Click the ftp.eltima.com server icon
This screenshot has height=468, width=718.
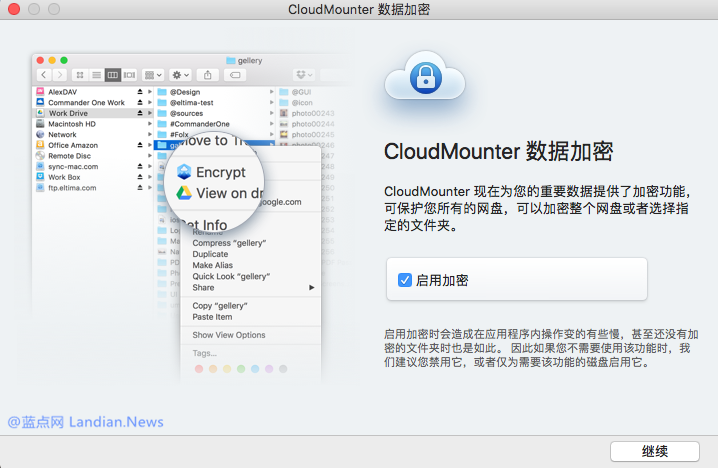click(40, 188)
